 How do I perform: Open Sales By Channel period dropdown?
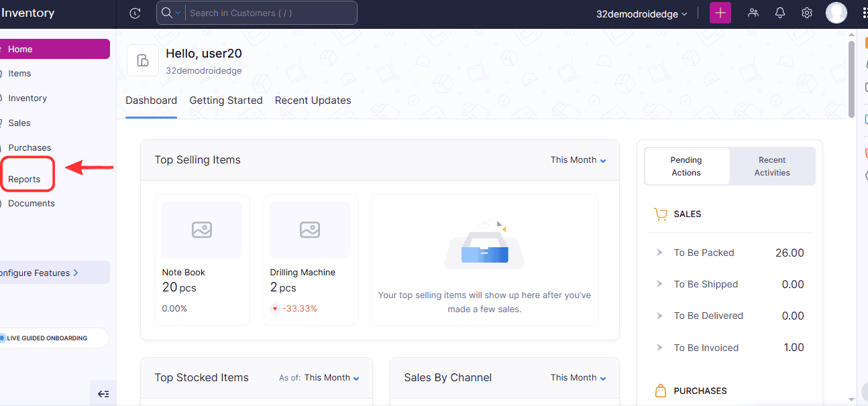click(578, 378)
